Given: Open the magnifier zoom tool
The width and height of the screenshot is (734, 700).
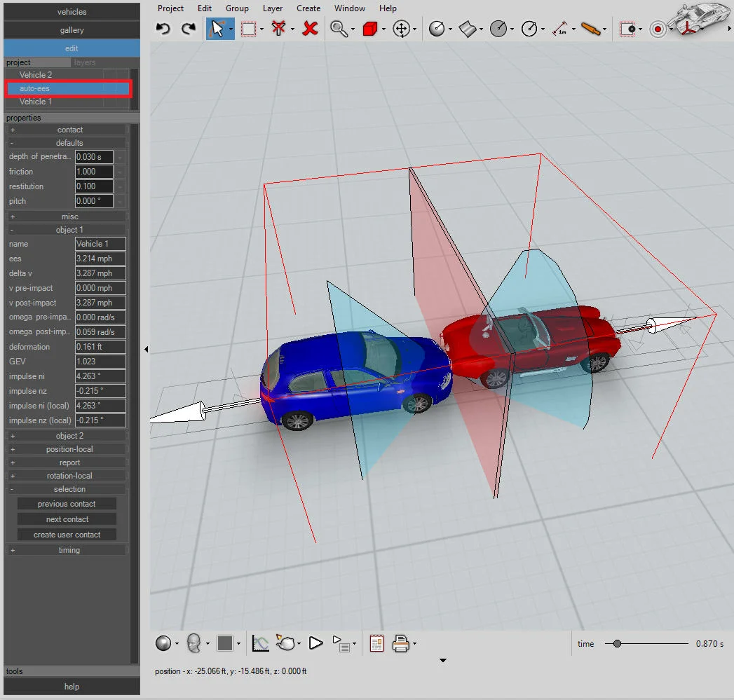Looking at the screenshot, I should [x=339, y=29].
